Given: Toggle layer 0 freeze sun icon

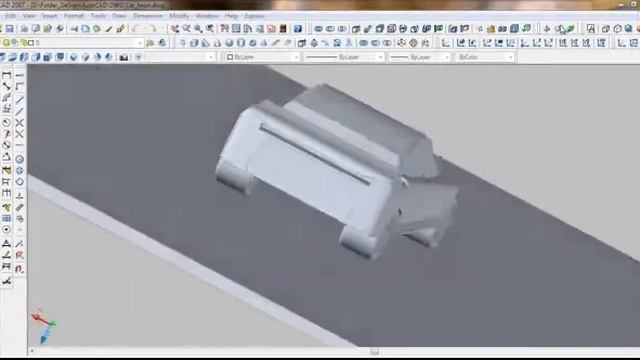Looking at the screenshot, I should (x=15, y=43).
